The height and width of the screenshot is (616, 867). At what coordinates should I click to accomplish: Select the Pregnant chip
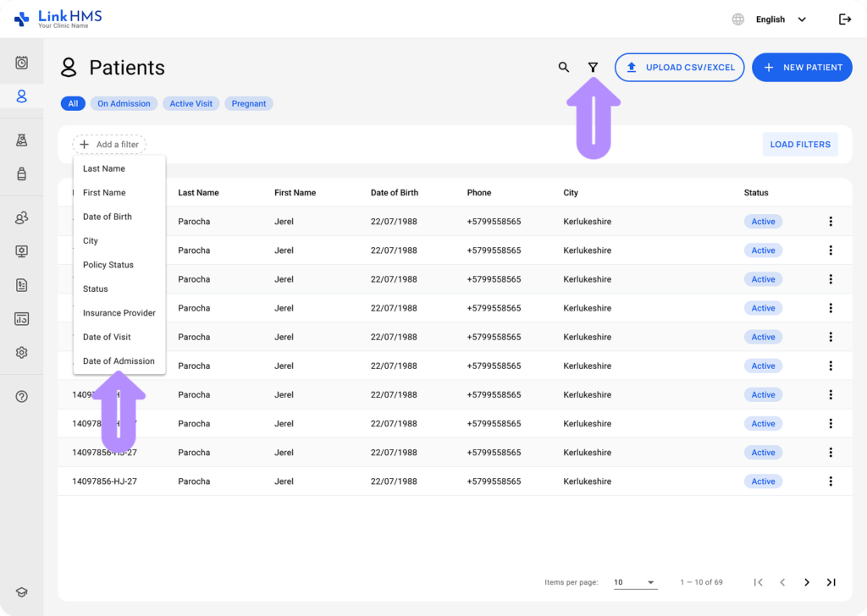coord(249,103)
